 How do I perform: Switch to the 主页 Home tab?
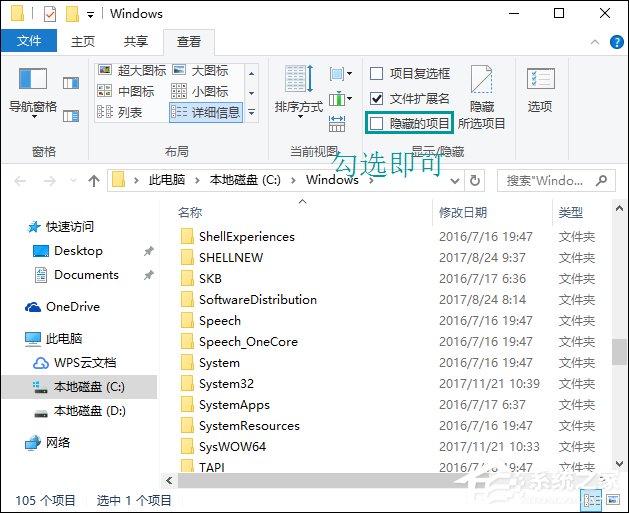coord(83,41)
